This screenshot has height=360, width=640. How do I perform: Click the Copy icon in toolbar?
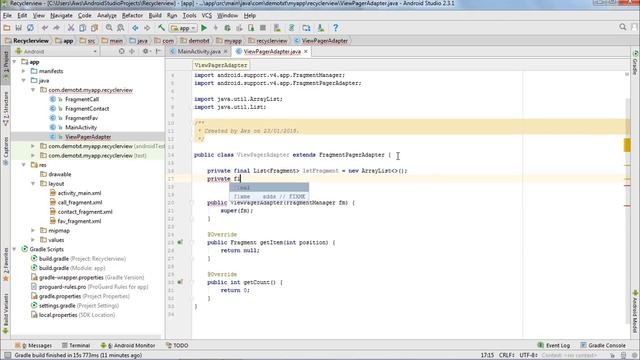[x=82, y=28]
